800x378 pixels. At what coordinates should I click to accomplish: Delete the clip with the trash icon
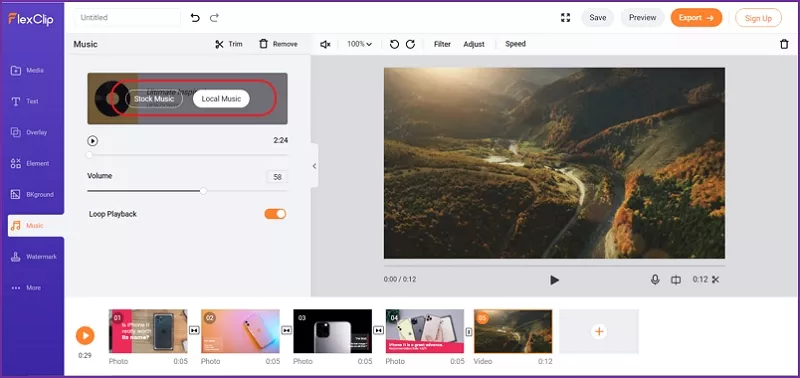784,44
